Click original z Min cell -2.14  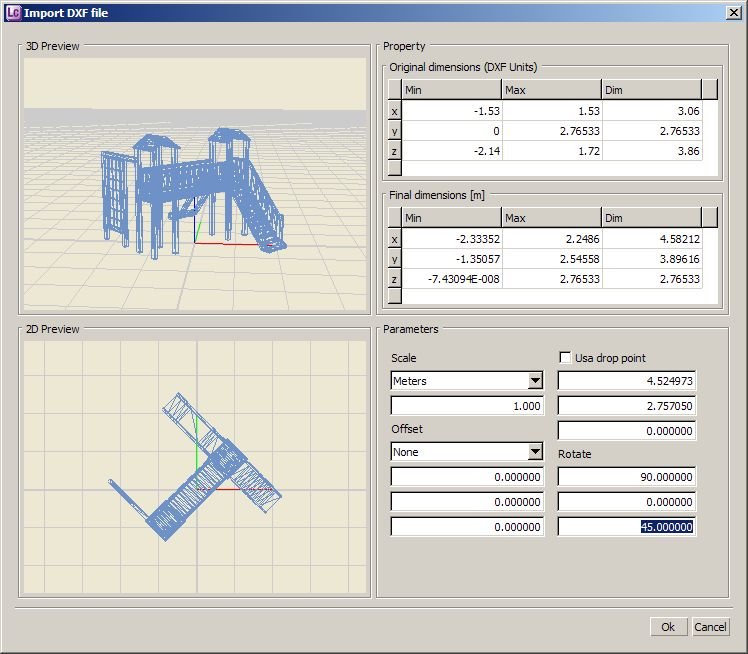452,151
